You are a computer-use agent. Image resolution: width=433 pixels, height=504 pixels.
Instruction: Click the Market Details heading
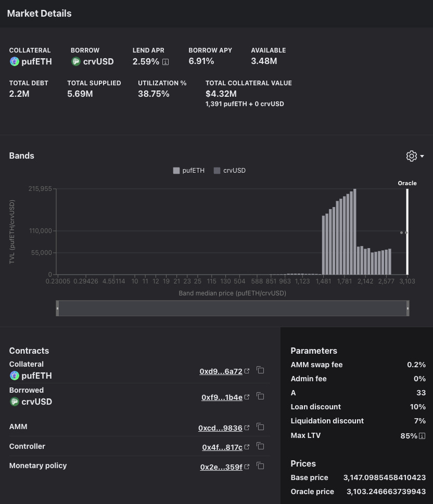[x=39, y=14]
